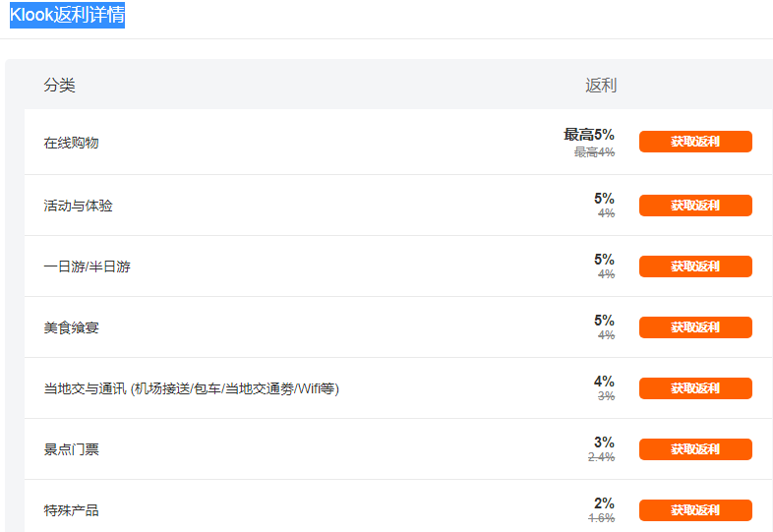Click 最高5% rate for 在线购物
The width and height of the screenshot is (773, 532).
click(x=588, y=135)
